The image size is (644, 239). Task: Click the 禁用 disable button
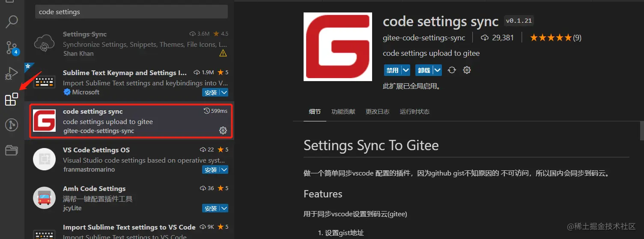[392, 70]
